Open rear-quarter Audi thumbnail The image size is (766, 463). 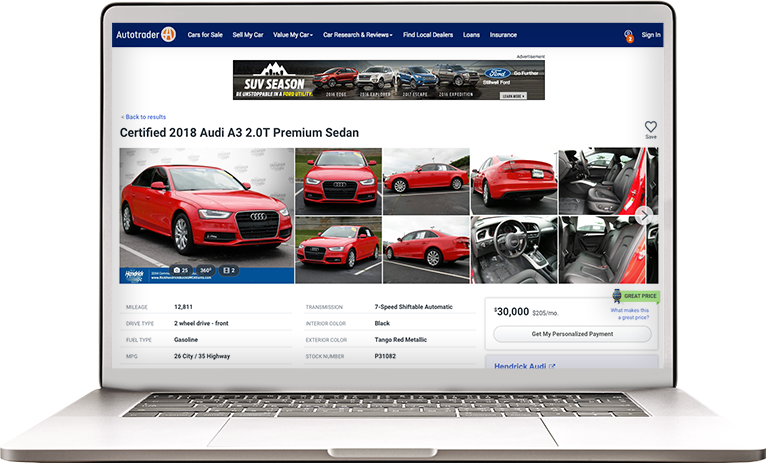(426, 250)
